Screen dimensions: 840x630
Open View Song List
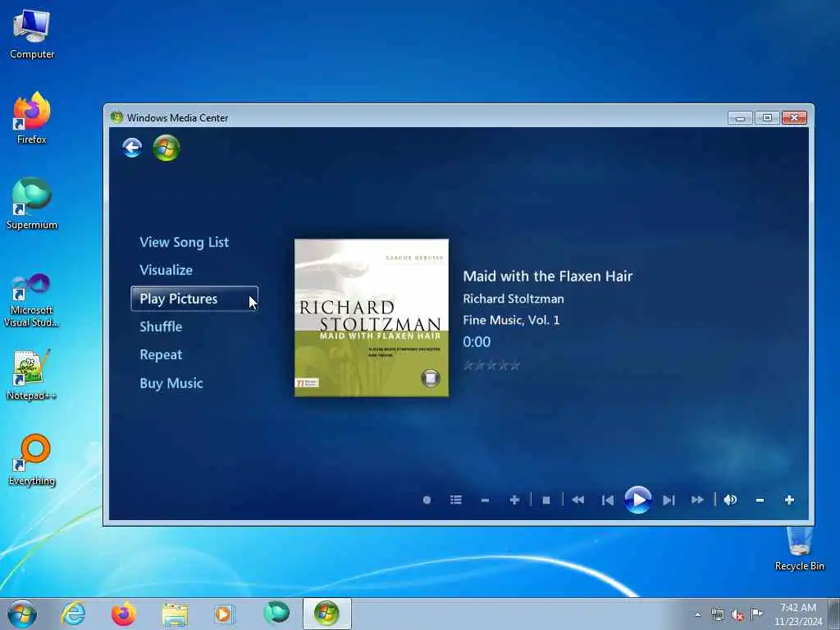pyautogui.click(x=185, y=242)
